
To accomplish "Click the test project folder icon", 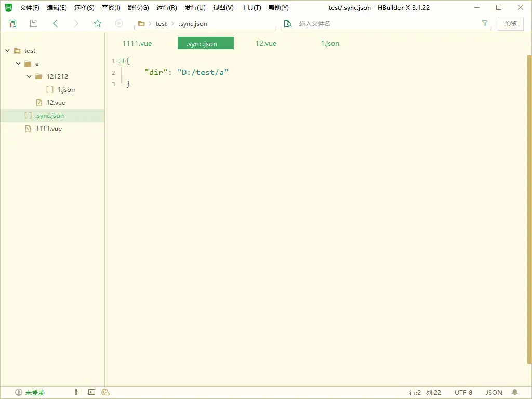I will [17, 50].
